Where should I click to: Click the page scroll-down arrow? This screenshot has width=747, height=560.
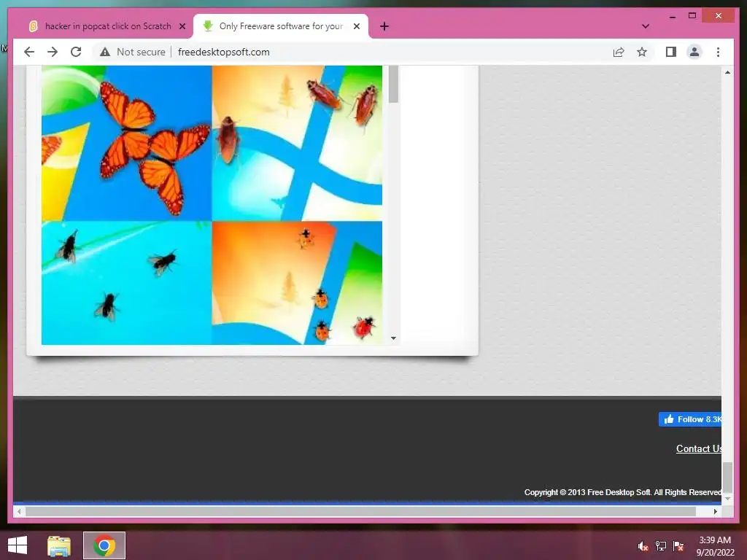pos(727,499)
